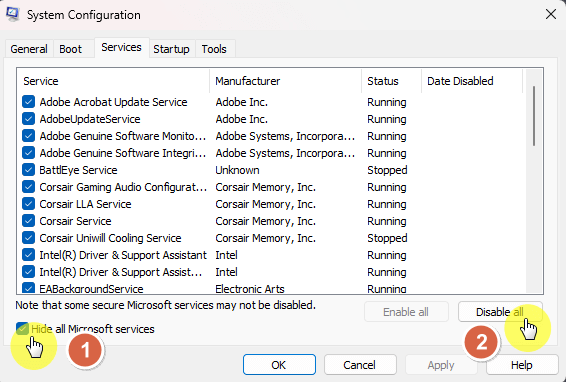This screenshot has height=382, width=566.
Task: Open the General tab
Action: (29, 49)
